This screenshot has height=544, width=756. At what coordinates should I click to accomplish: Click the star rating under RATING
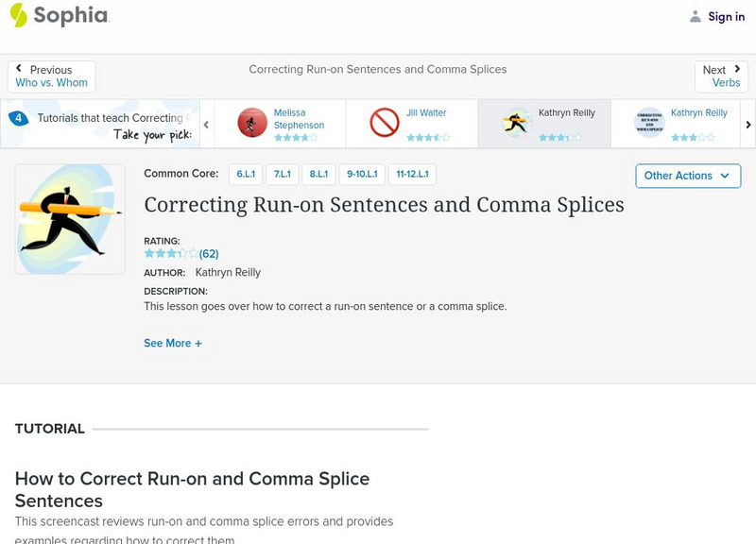pyautogui.click(x=171, y=254)
